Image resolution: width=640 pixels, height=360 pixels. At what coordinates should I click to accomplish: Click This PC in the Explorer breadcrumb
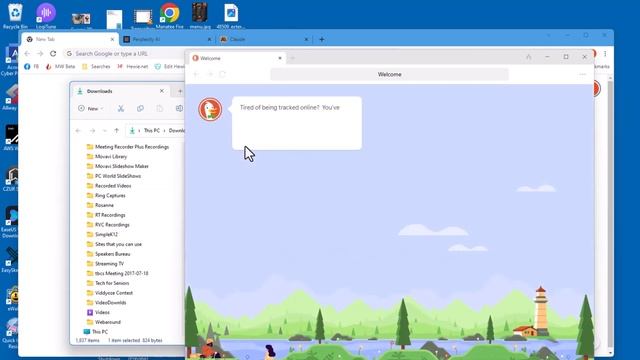tap(152, 131)
